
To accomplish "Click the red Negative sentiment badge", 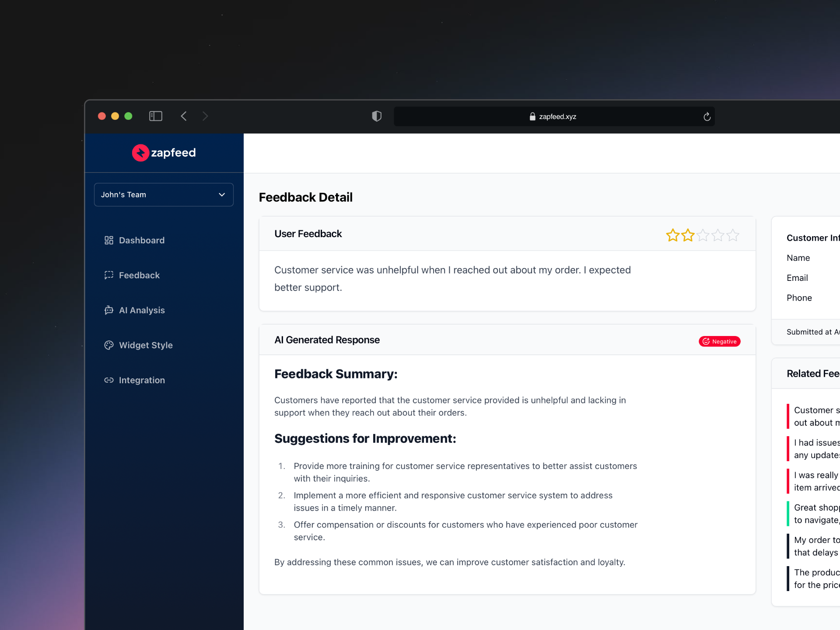I will coord(719,341).
